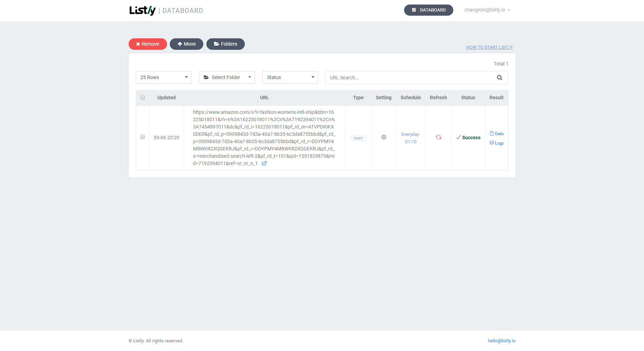Open the Select Folder dropdown
Viewport: 644px width, 351px height.
tap(227, 78)
